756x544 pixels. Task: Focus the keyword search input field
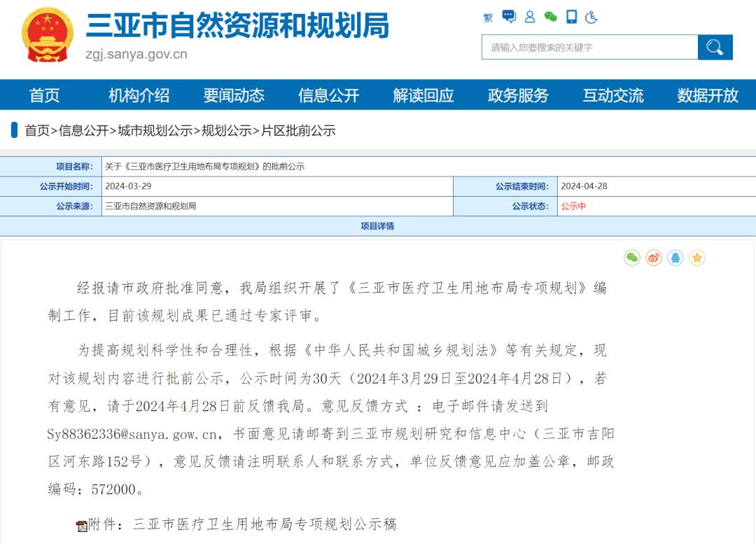click(589, 48)
